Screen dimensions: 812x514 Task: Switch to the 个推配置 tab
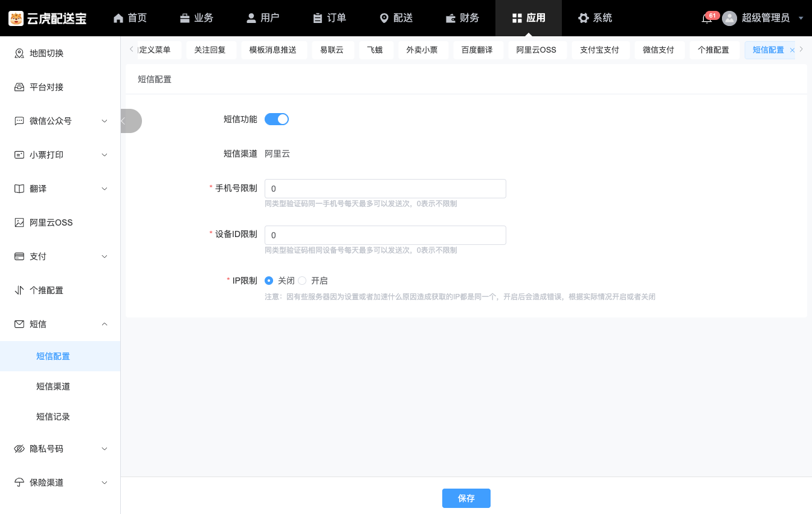(714, 50)
